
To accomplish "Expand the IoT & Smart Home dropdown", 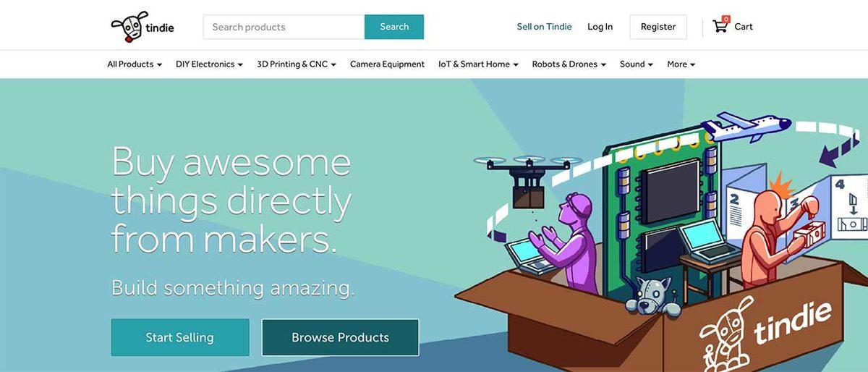I will pos(478,64).
